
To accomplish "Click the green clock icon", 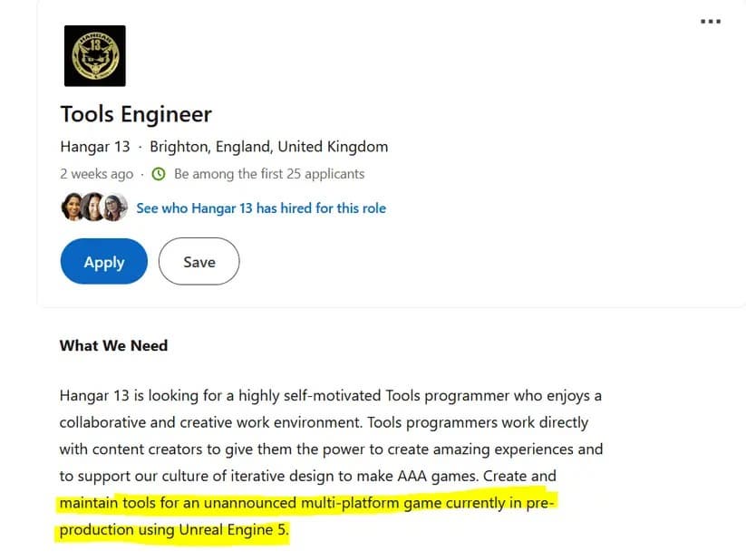I will pos(158,174).
